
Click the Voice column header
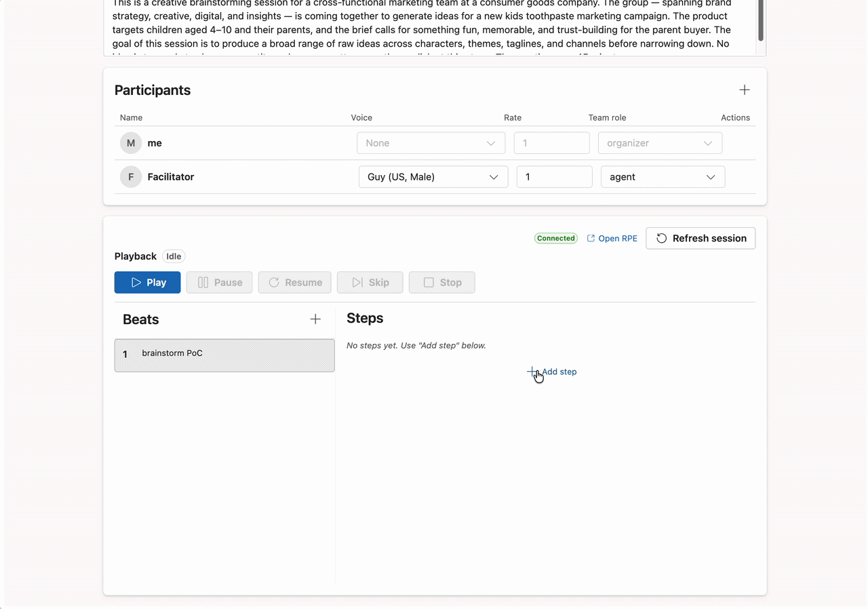361,117
